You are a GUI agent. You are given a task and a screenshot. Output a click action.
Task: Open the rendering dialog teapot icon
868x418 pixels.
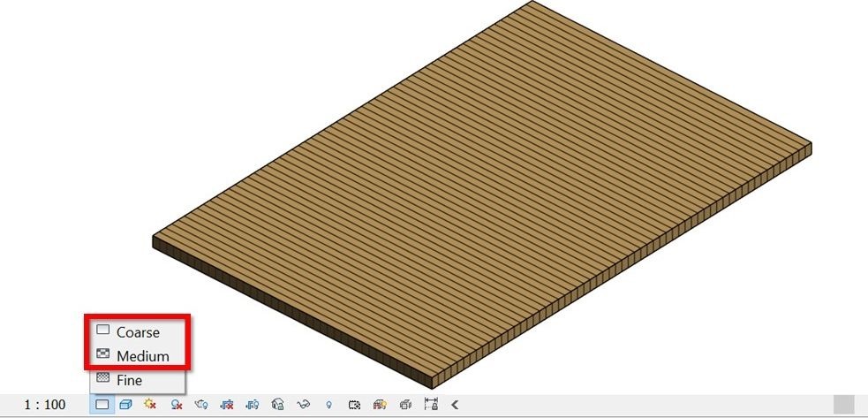coord(201,405)
